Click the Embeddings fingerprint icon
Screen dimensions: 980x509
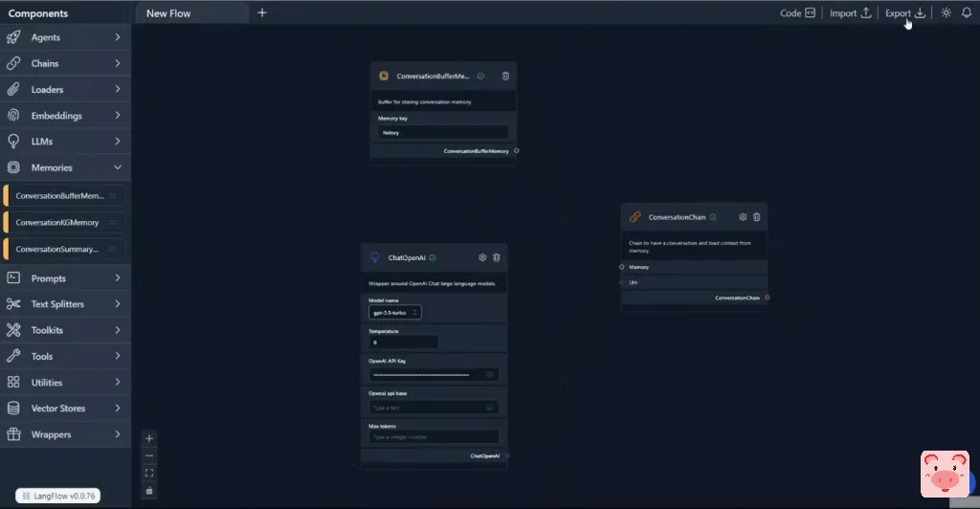click(x=13, y=116)
